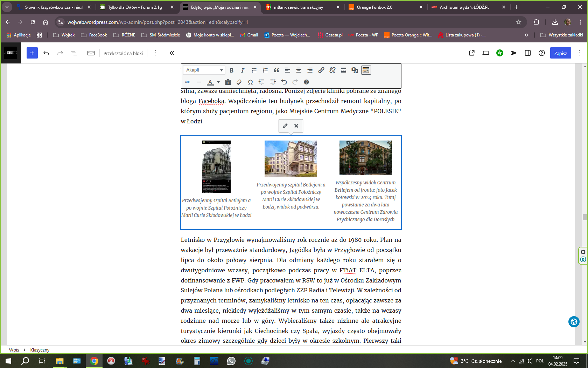
Task: Click Przekształć na bloki button
Action: point(123,53)
